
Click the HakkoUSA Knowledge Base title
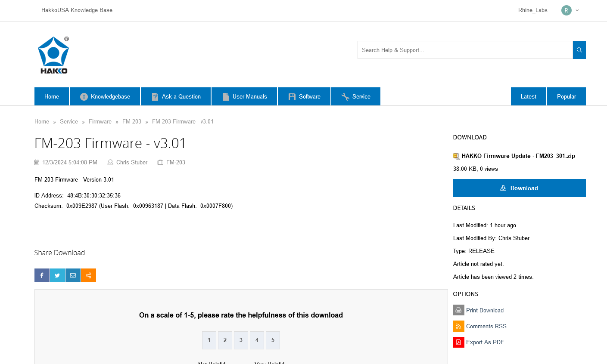(x=77, y=10)
